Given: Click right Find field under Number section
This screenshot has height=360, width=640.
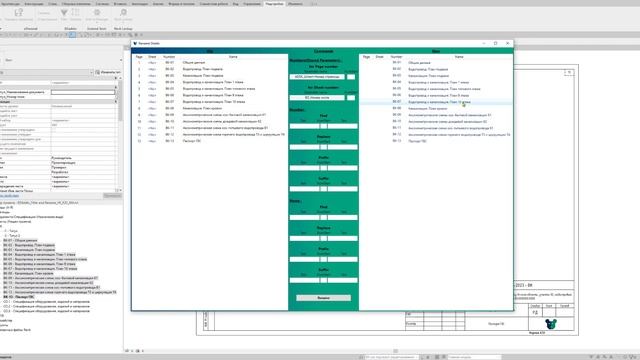Looking at the screenshot, I should point(343,126).
